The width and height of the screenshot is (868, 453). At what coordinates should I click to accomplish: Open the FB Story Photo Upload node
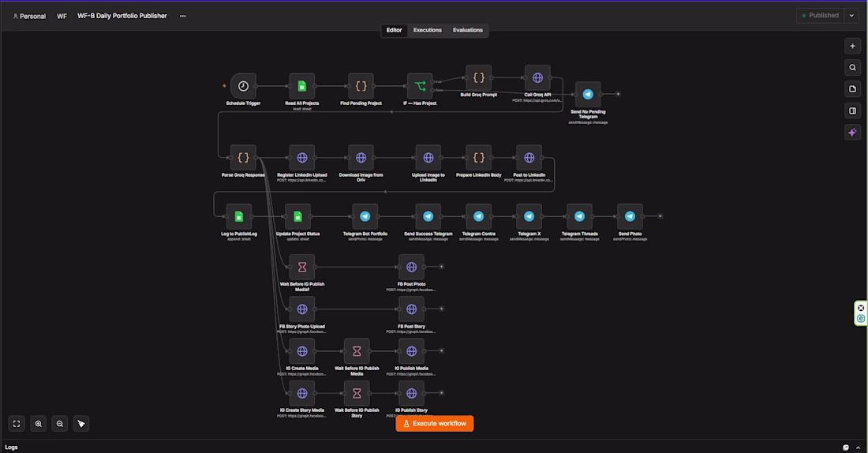301,309
